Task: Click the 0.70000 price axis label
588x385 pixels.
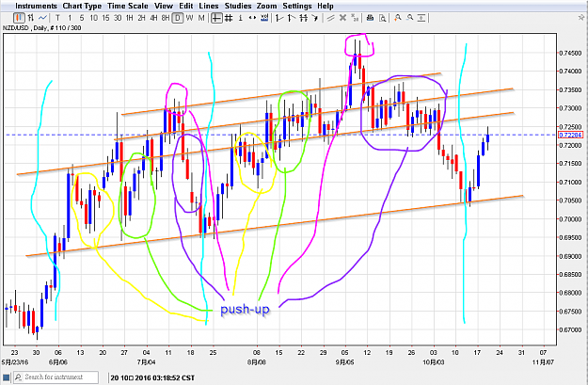Action: pyautogui.click(x=570, y=219)
